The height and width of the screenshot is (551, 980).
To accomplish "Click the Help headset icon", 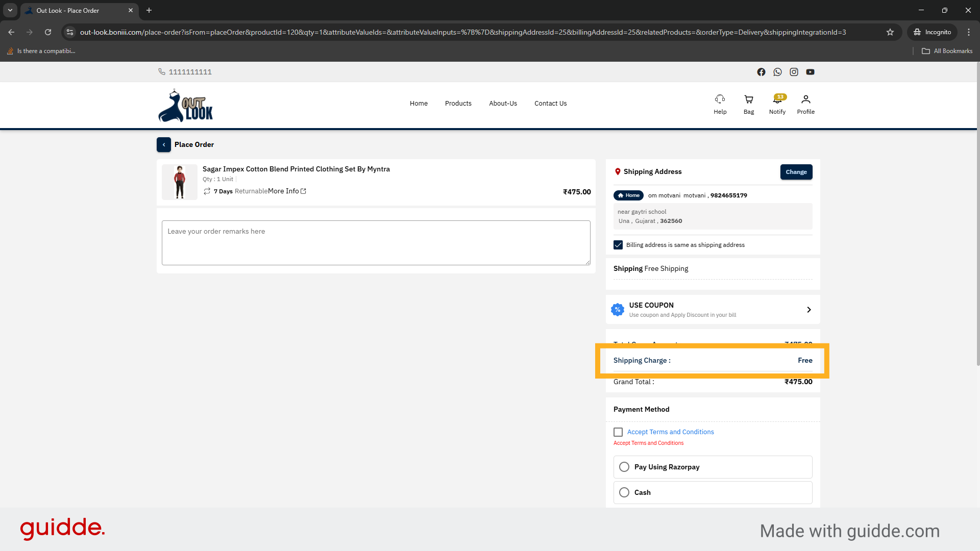I will pos(720,99).
